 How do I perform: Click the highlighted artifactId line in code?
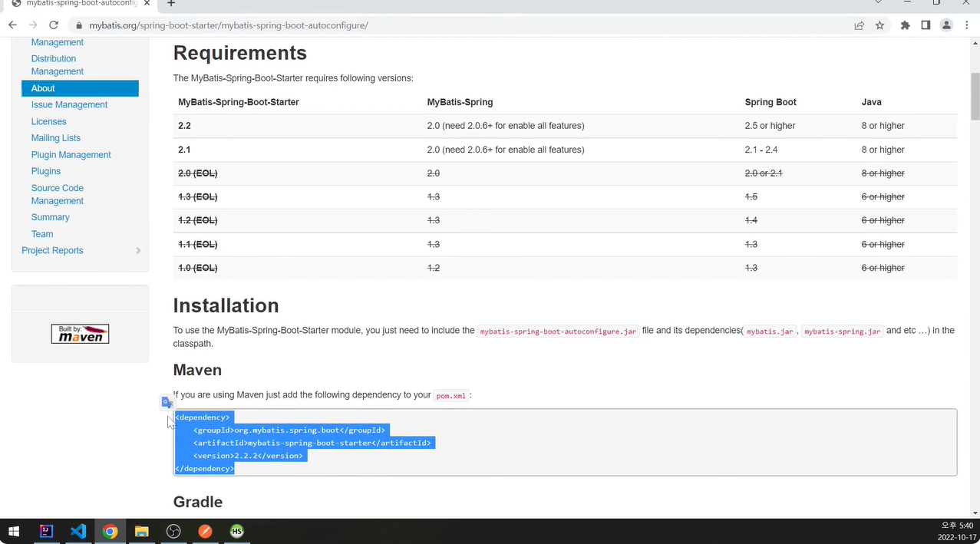[x=312, y=443]
